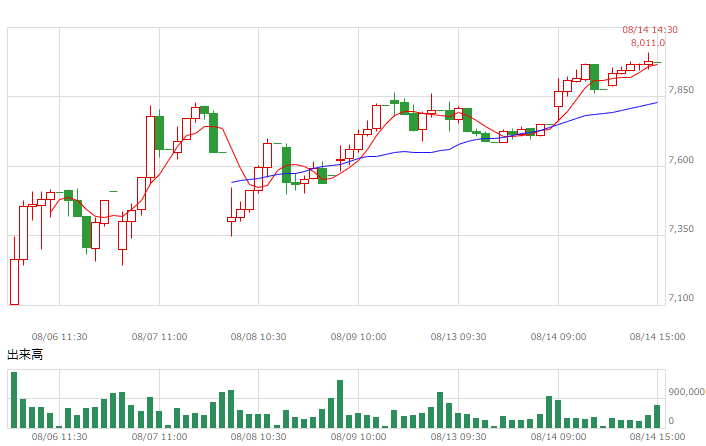The height and width of the screenshot is (446, 706).
Task: Click 08/06 11:30 label under the volume chart
Action: point(59,437)
